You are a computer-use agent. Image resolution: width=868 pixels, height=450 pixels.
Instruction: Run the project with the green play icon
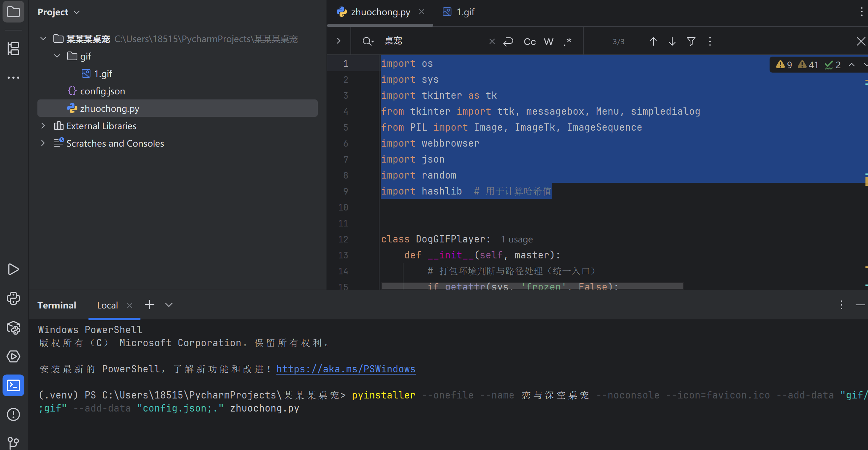[13, 269]
